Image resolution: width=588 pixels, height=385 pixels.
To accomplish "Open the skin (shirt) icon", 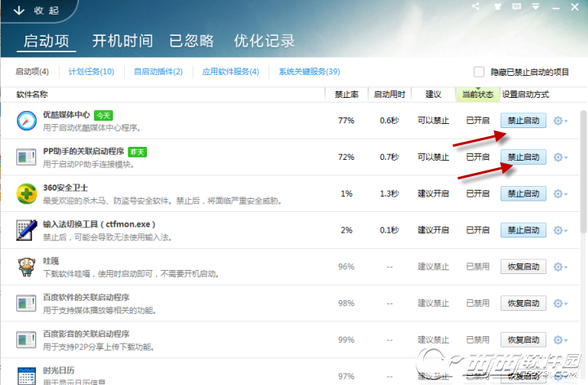I will click(497, 7).
